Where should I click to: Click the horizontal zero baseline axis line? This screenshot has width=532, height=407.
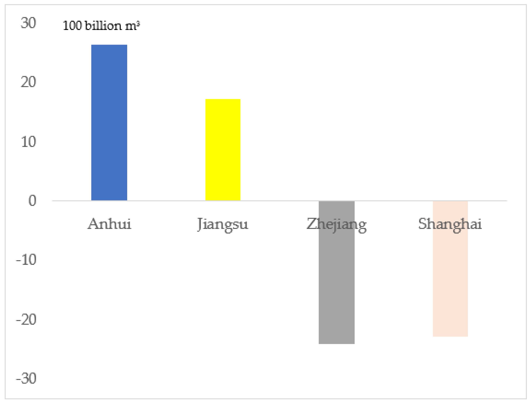[278, 201]
